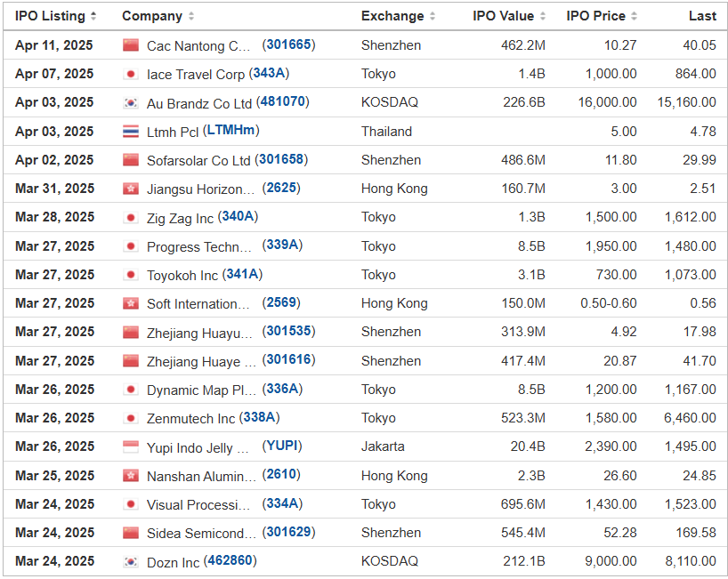
Task: Click the 'KOSDAQ' cell in Au Brandz row
Action: point(390,102)
